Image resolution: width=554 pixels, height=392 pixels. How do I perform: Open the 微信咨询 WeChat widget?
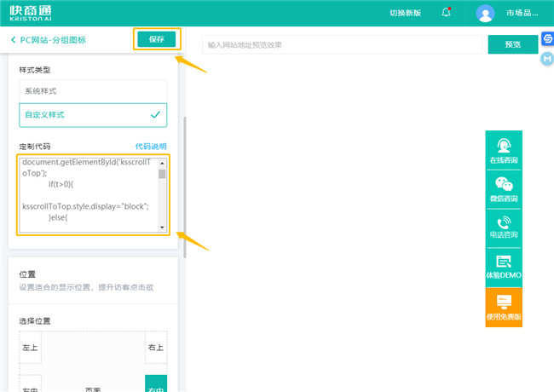[x=504, y=189]
